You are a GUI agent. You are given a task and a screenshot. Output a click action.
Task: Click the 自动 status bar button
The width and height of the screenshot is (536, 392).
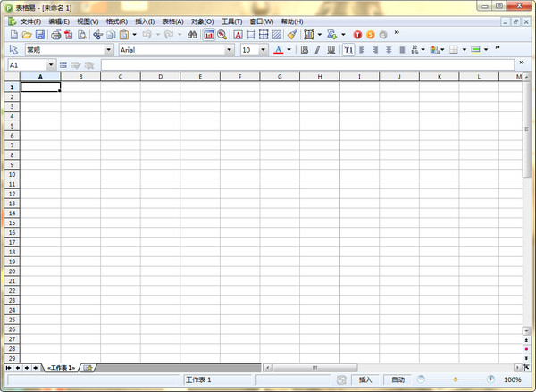pos(398,379)
